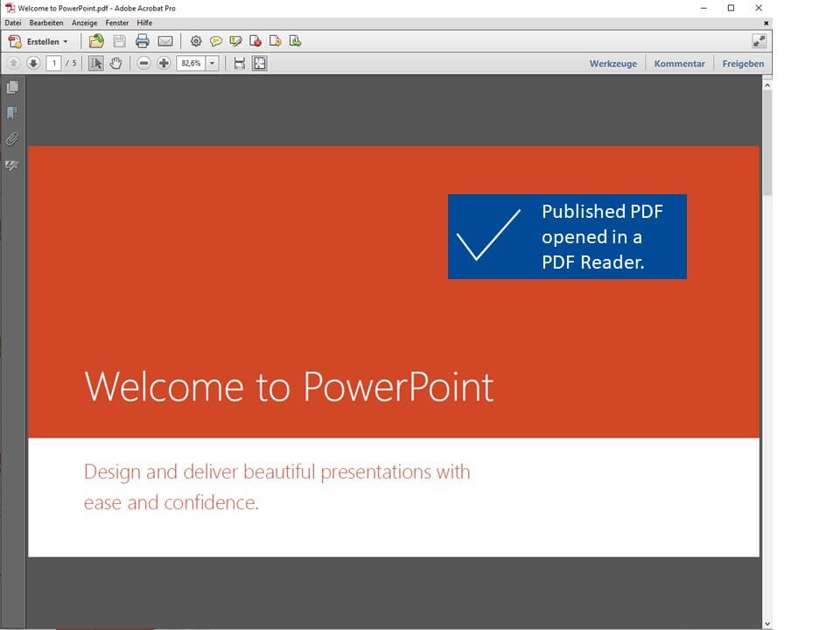Open the Anzeige menu
The height and width of the screenshot is (630, 840).
point(84,23)
